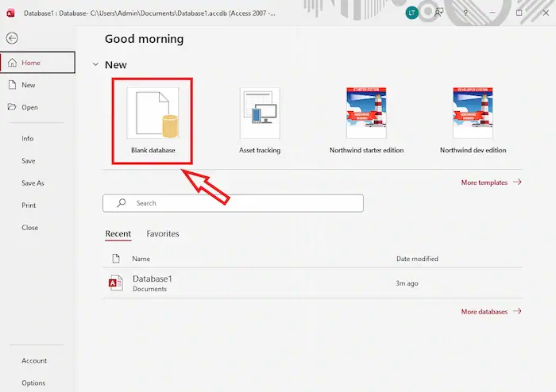Collapse the New section chevron
The image size is (556, 392).
[x=95, y=65]
